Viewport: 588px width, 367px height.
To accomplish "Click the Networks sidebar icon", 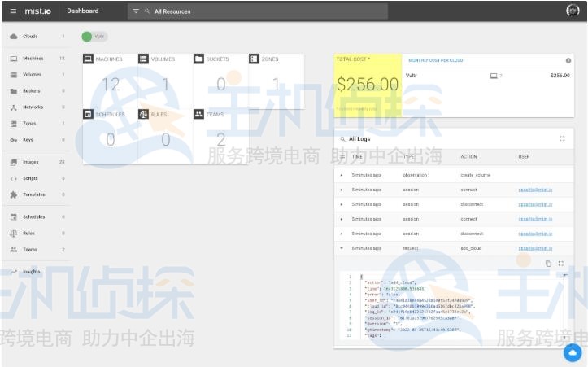I will tap(14, 107).
